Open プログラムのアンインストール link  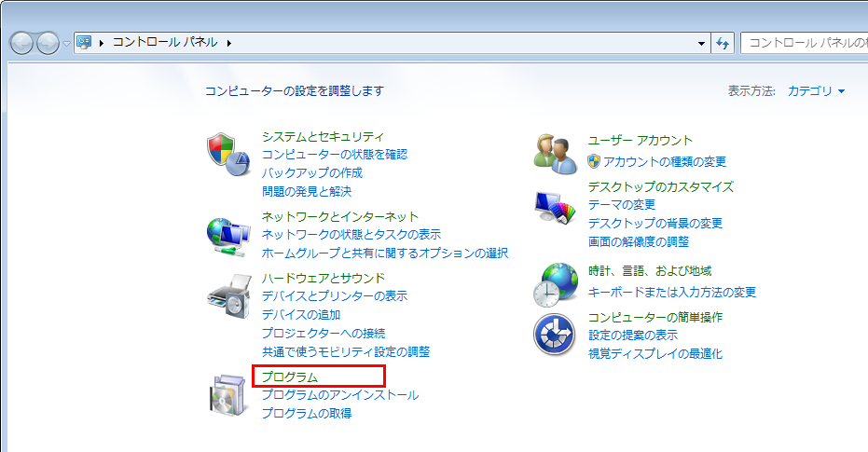(340, 395)
